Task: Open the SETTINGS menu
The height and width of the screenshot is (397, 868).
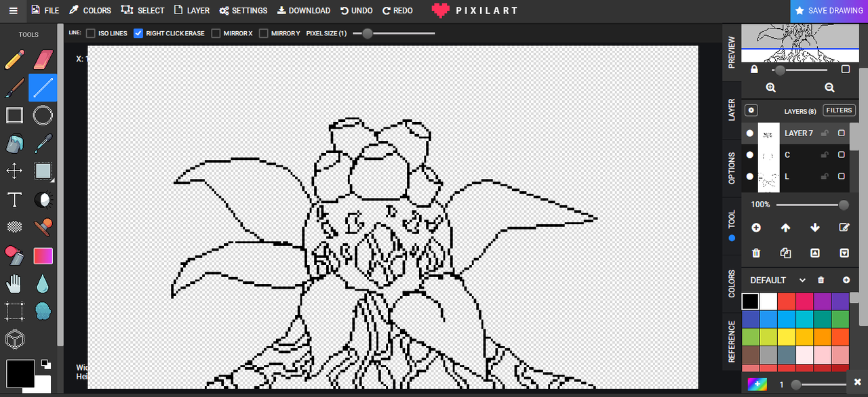Action: [x=243, y=11]
